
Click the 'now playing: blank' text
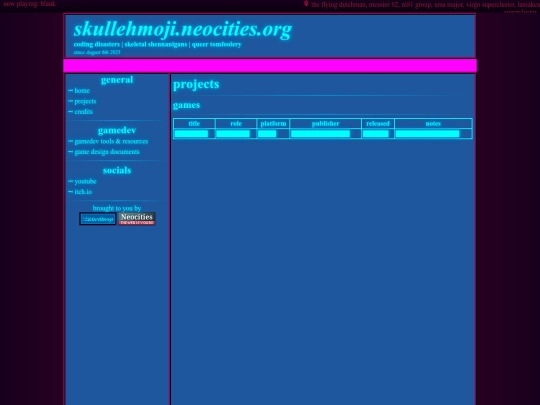29,4
